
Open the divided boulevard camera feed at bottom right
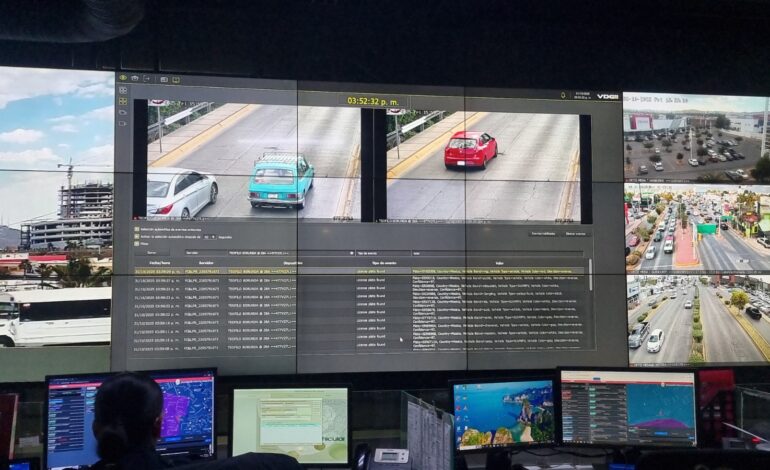click(x=698, y=320)
